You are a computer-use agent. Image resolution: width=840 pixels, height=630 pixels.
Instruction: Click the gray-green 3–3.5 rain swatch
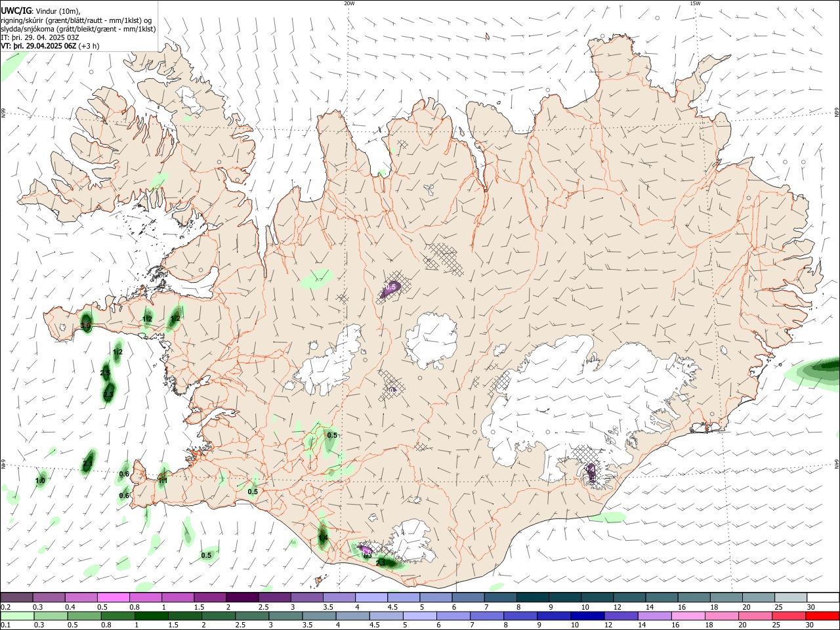coord(285,616)
